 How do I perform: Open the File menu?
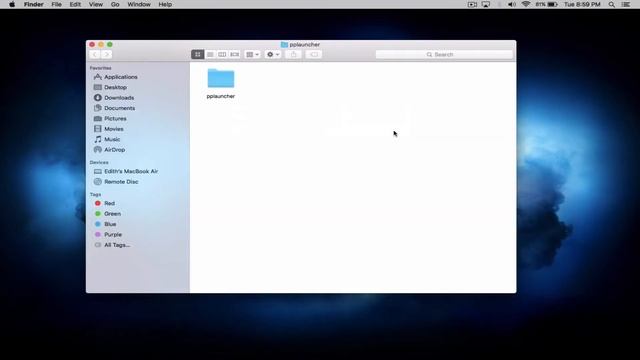[x=56, y=4]
